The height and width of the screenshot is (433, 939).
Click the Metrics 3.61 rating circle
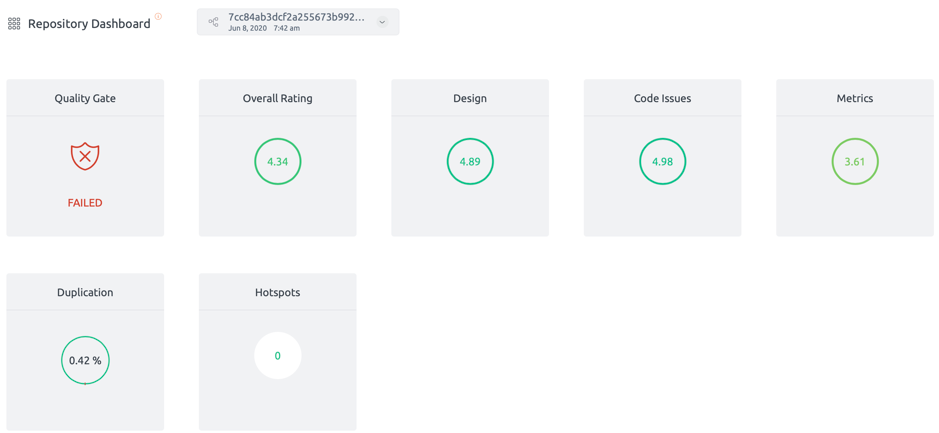coord(855,162)
